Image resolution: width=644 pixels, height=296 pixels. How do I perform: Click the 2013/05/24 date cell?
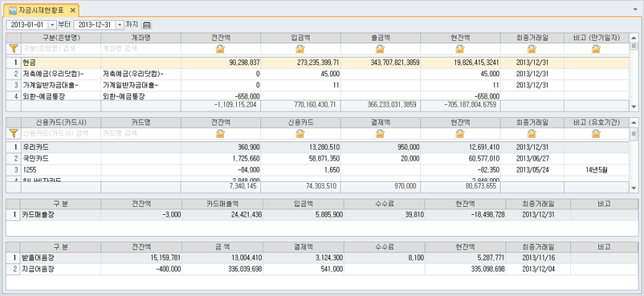(x=532, y=169)
